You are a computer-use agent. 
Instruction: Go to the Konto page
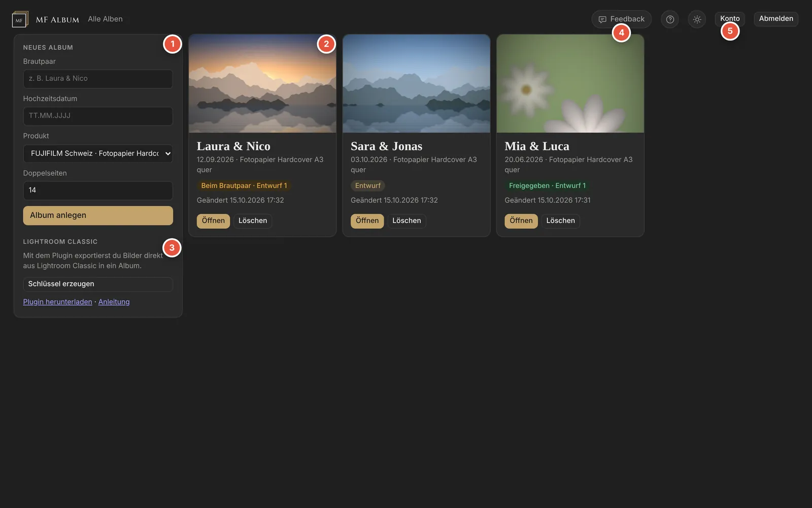coord(730,19)
